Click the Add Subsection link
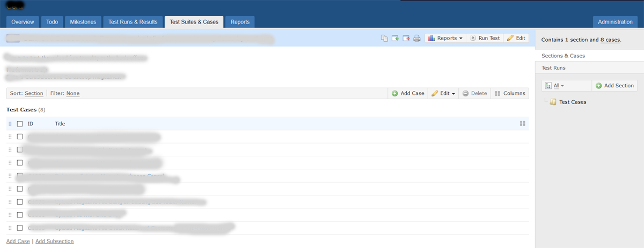Screen dimensions: 644x248 click(x=54, y=241)
